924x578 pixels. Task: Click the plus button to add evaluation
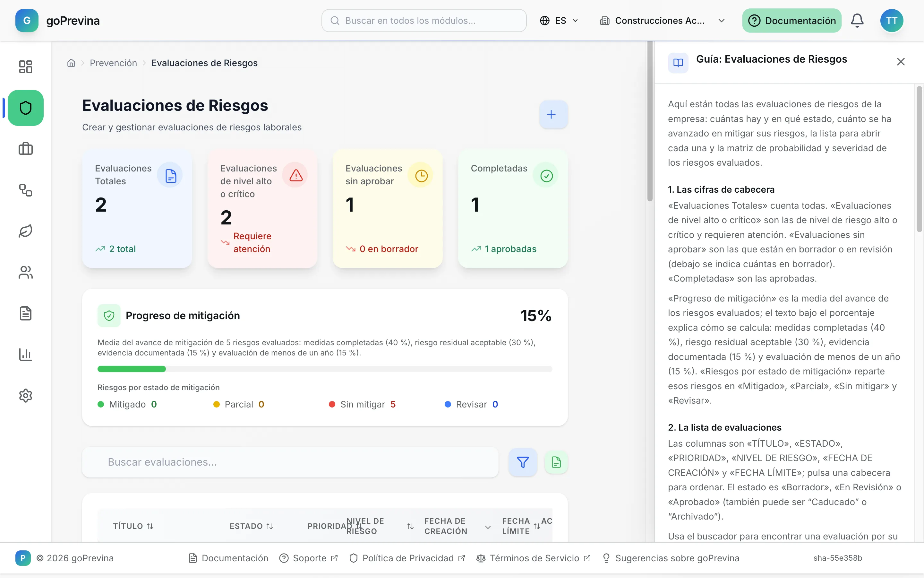(553, 114)
